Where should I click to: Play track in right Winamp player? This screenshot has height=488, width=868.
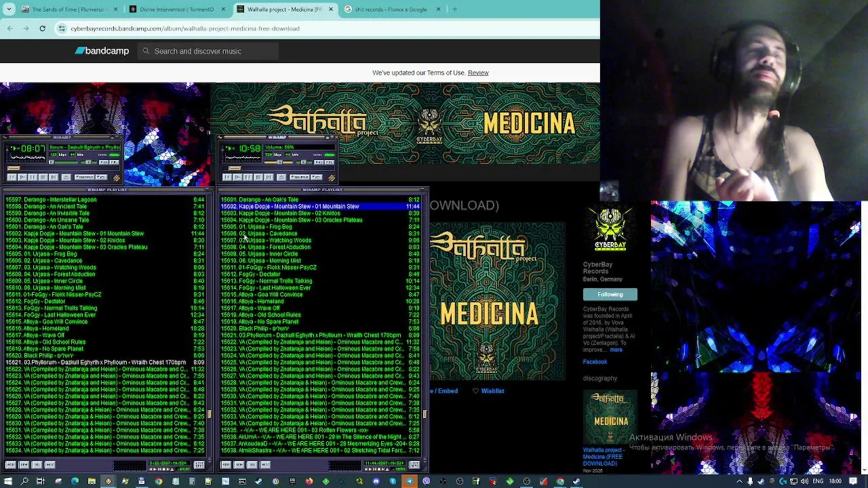[237, 177]
